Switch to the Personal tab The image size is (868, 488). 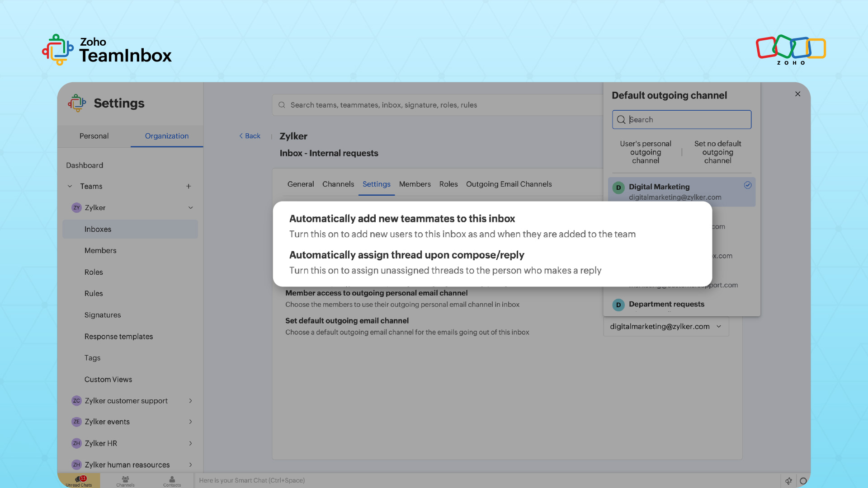point(94,136)
